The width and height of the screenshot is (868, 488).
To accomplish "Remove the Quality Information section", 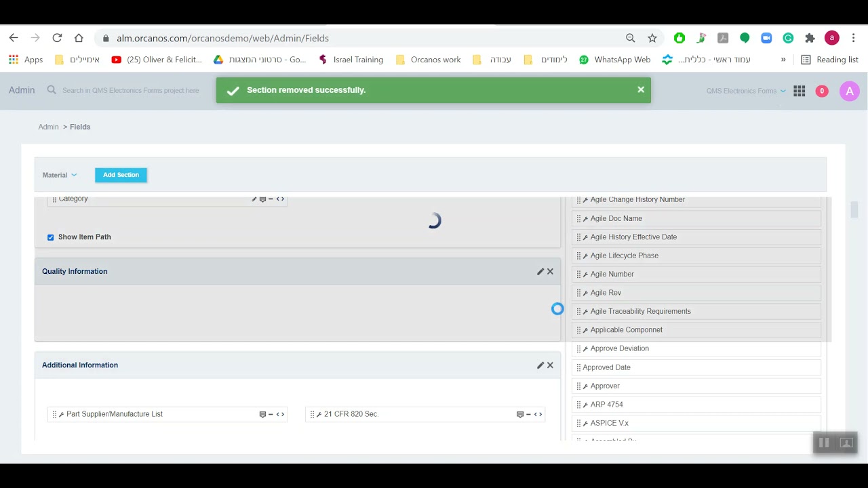I will pyautogui.click(x=550, y=271).
